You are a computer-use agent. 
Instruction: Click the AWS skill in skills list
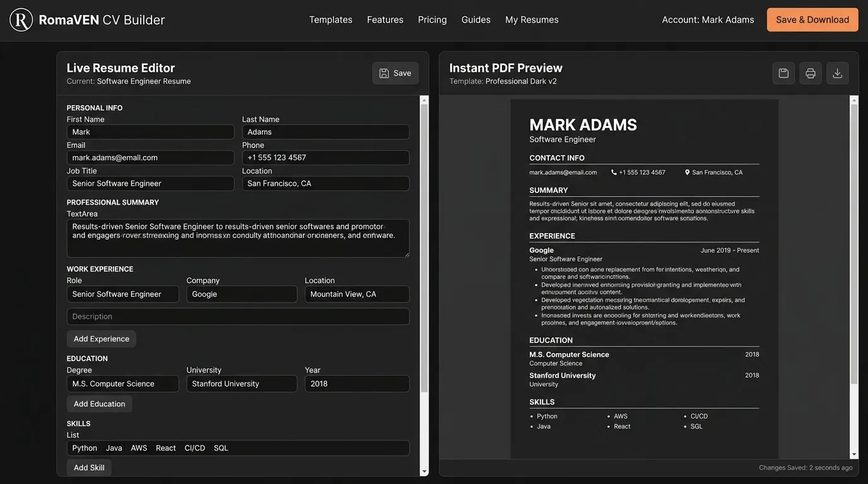pos(139,448)
